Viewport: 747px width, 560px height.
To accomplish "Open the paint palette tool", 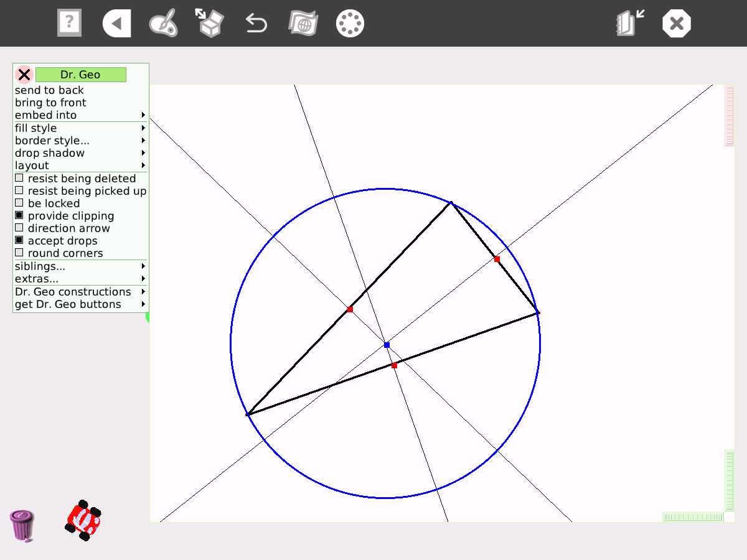I will [x=163, y=24].
